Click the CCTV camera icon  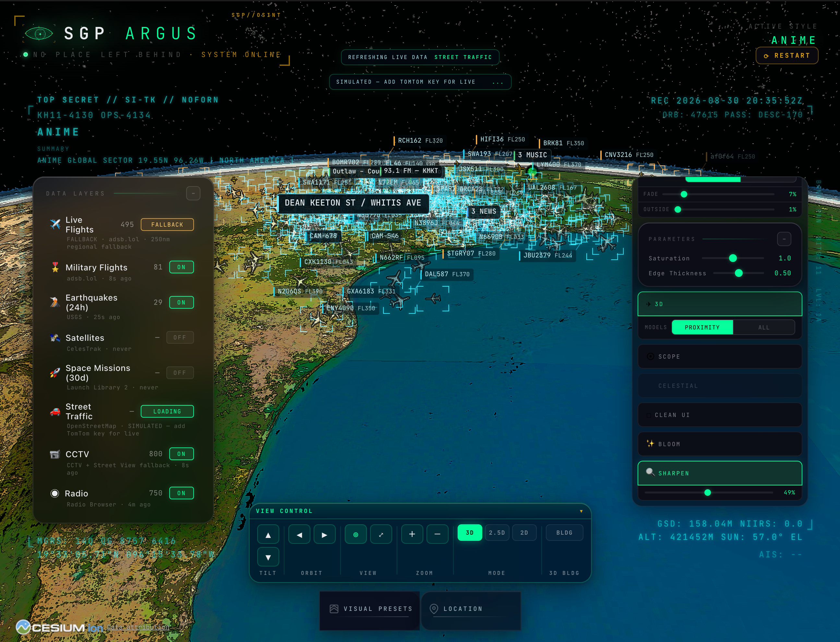55,454
